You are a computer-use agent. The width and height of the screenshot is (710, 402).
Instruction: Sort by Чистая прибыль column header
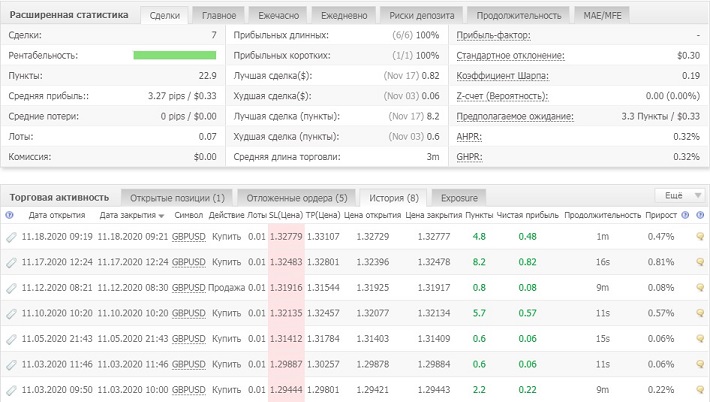click(528, 215)
